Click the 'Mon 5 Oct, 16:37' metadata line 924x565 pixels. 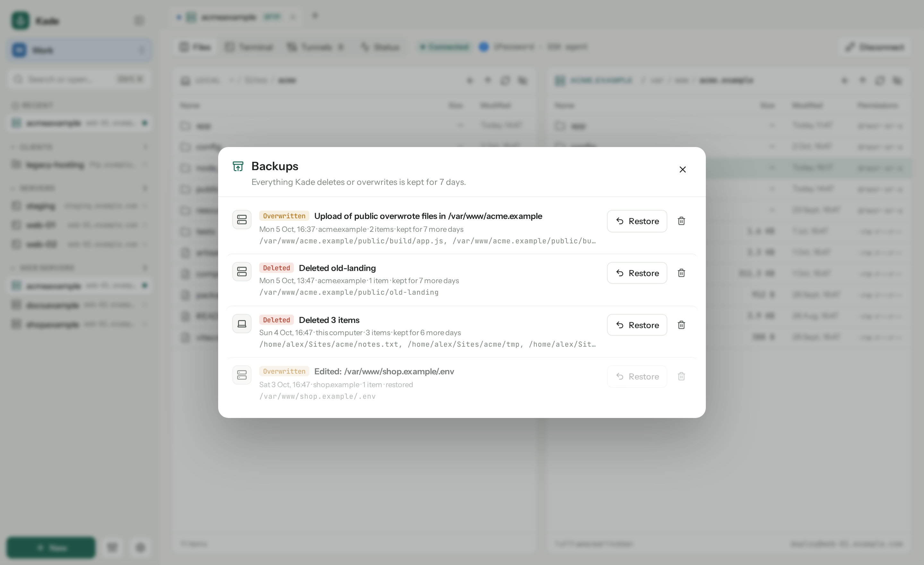click(x=361, y=229)
